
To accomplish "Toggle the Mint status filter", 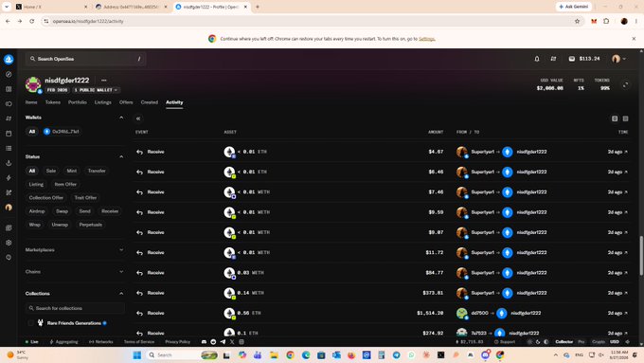I will pos(71,171).
